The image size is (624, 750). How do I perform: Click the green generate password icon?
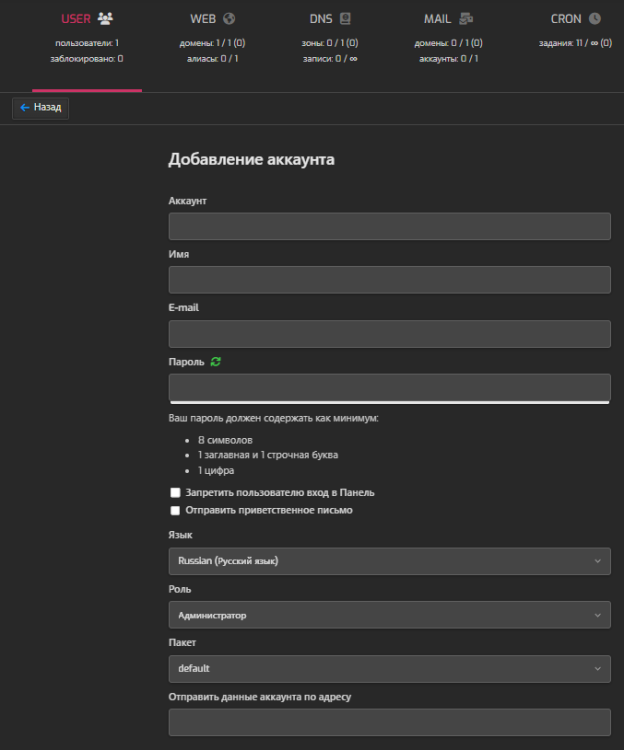[x=216, y=362]
